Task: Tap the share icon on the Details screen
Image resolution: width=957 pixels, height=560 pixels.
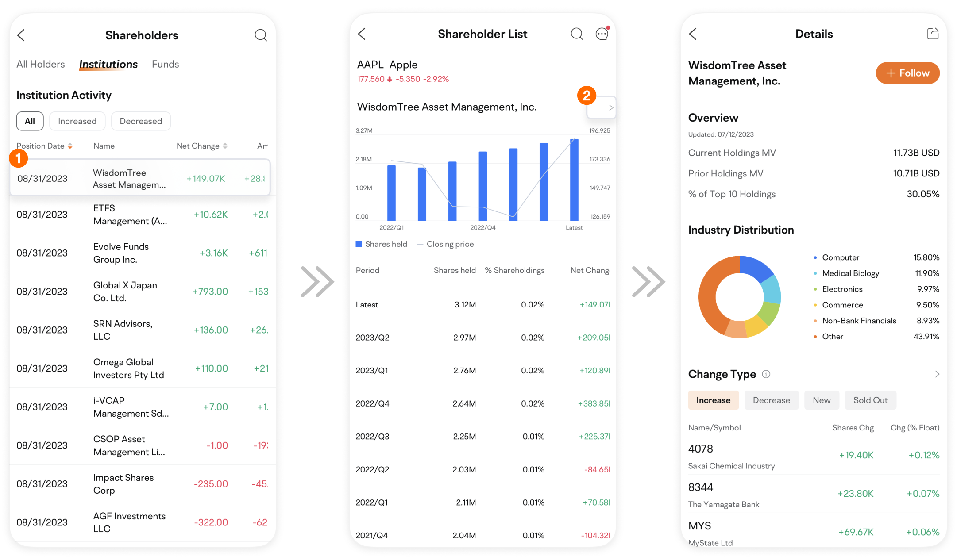Action: tap(933, 34)
